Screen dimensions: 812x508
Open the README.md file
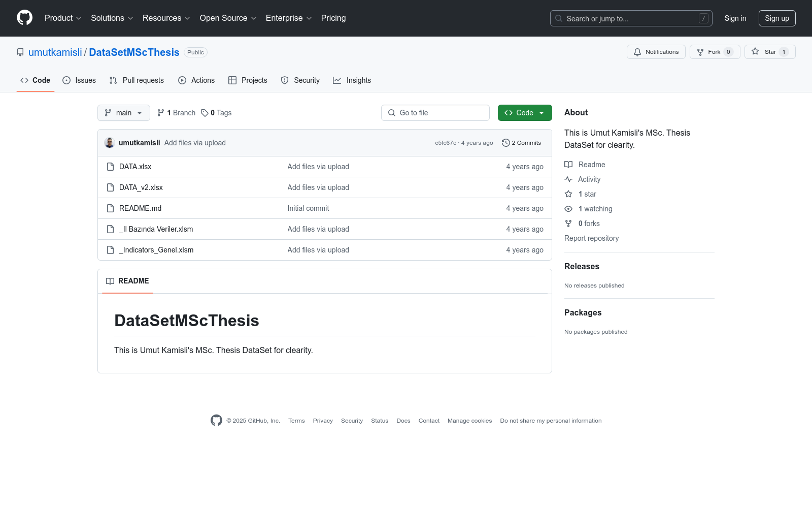coord(140,208)
